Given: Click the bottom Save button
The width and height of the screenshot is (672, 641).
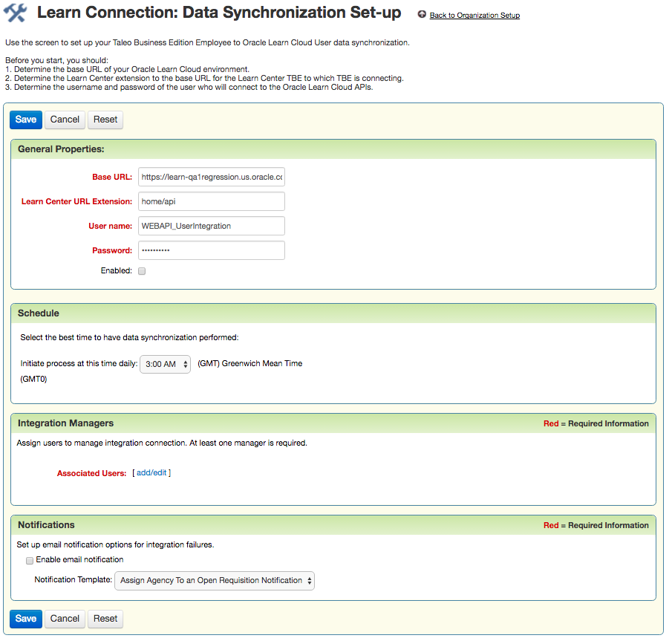Looking at the screenshot, I should pos(26,619).
